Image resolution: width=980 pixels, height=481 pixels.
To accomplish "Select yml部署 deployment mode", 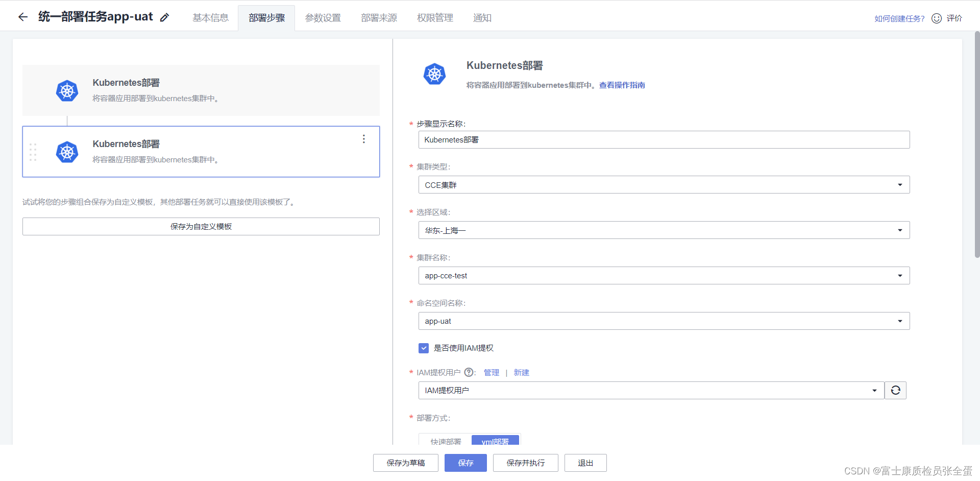I will pos(495,441).
